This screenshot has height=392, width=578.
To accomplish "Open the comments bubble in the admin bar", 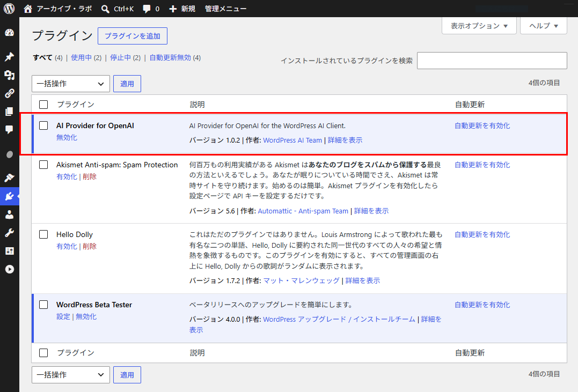I will click(147, 9).
